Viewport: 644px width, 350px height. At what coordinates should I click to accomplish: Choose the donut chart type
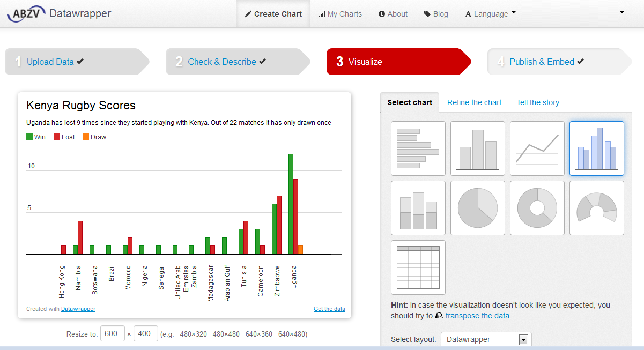point(537,208)
